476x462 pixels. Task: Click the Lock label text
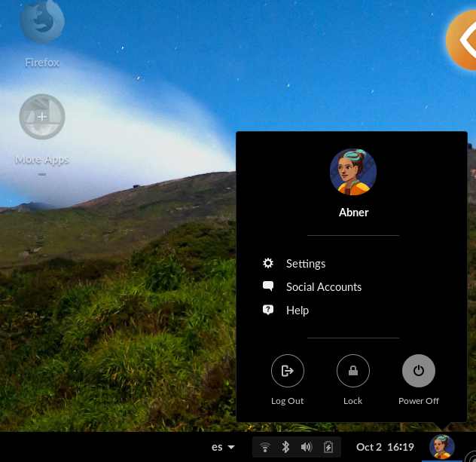pos(352,401)
